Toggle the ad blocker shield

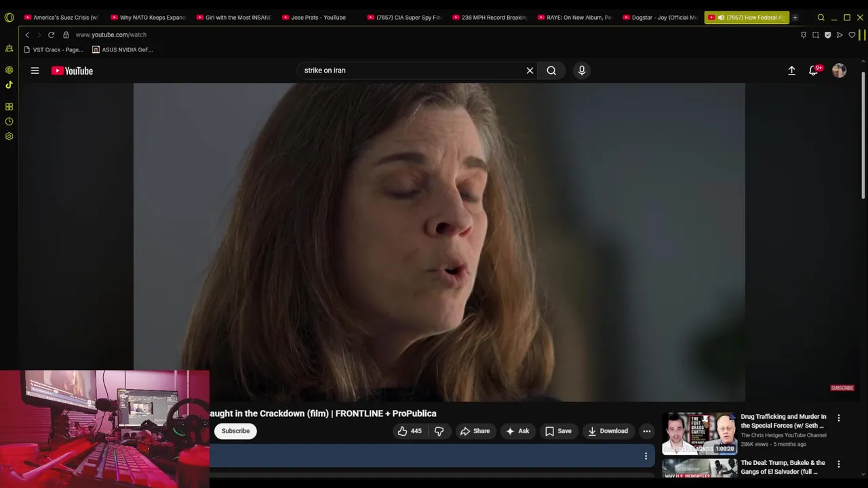pos(828,35)
